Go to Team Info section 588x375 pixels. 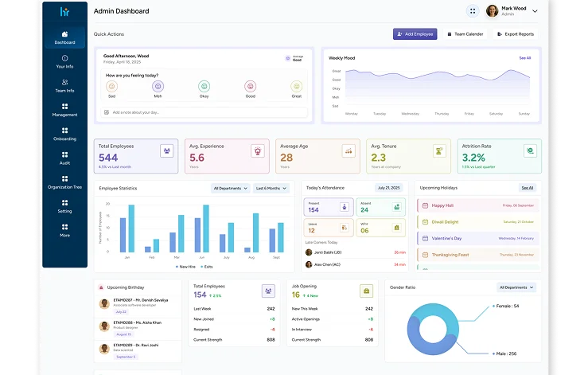65,85
